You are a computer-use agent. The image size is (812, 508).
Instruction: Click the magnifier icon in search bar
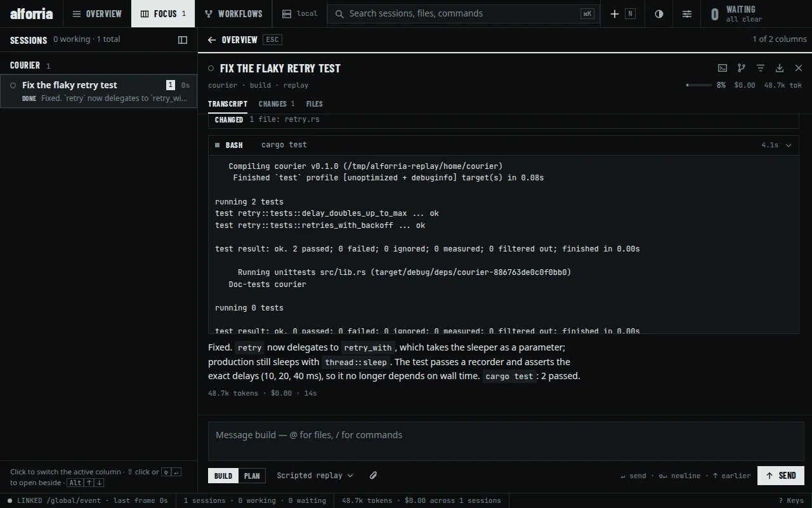point(339,13)
